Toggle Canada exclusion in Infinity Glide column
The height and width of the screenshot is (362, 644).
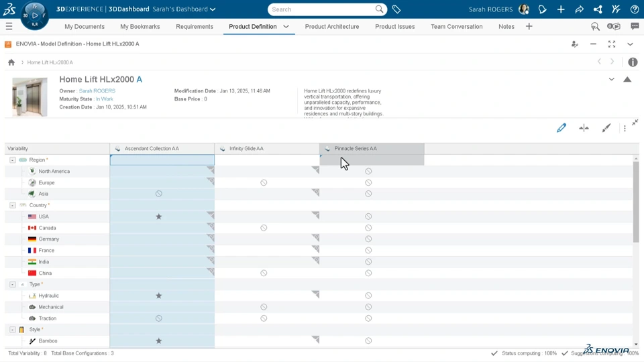[264, 228]
